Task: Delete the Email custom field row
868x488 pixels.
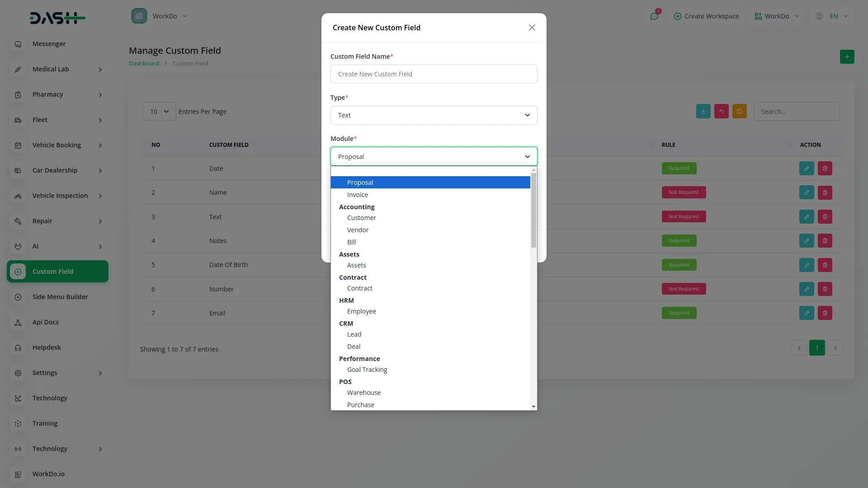Action: tap(825, 313)
